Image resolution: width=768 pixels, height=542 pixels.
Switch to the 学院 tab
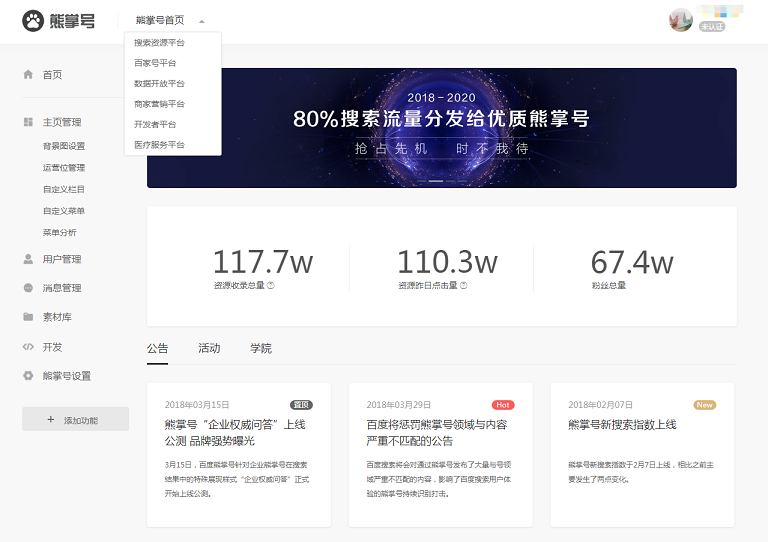261,348
